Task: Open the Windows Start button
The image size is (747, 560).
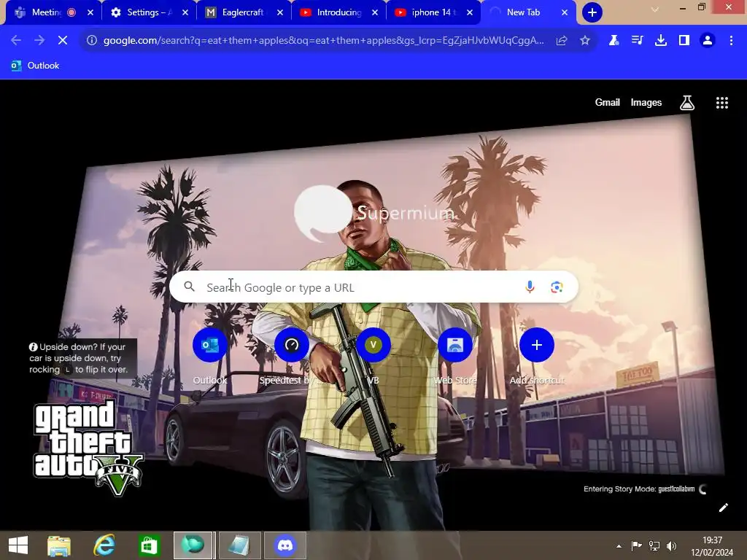Action: pos(18,545)
